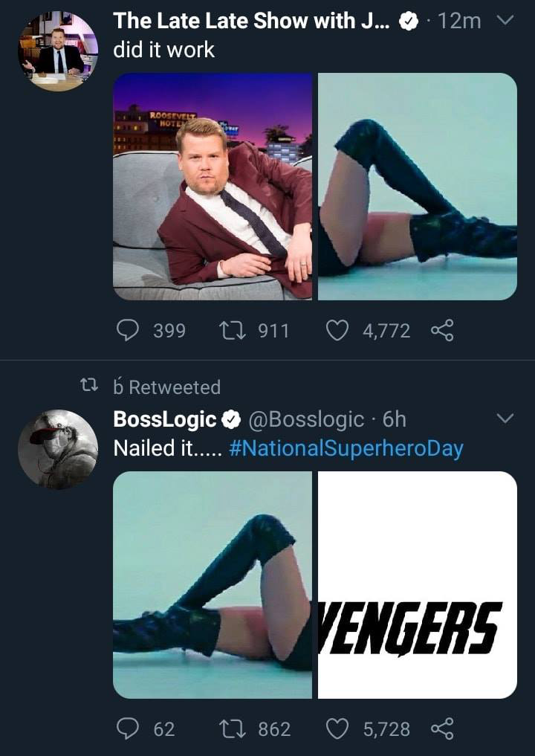Screen dimensions: 535x756
Task: Reply to the BossLogic tweet
Action: coord(130,729)
